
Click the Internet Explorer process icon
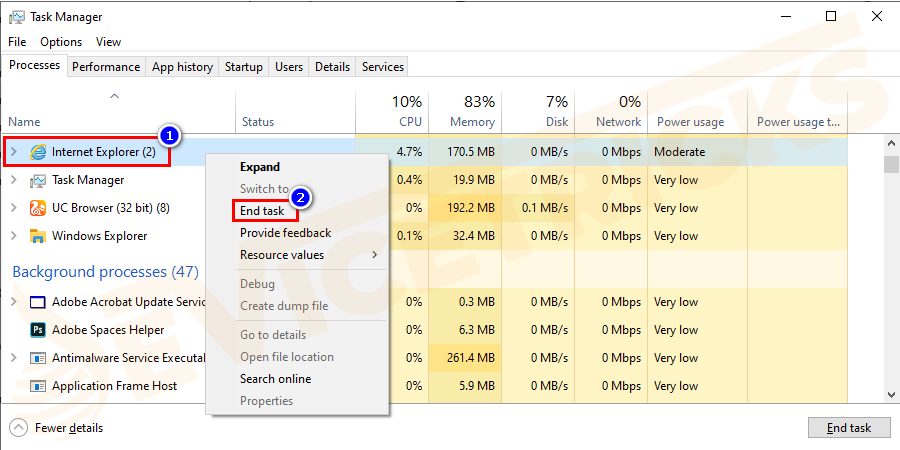tap(38, 152)
